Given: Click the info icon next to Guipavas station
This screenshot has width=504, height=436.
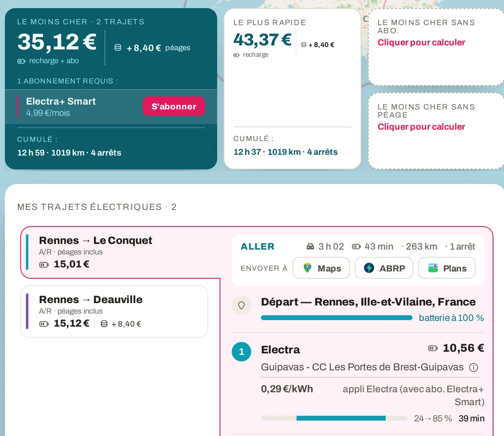Looking at the screenshot, I should pos(473,367).
